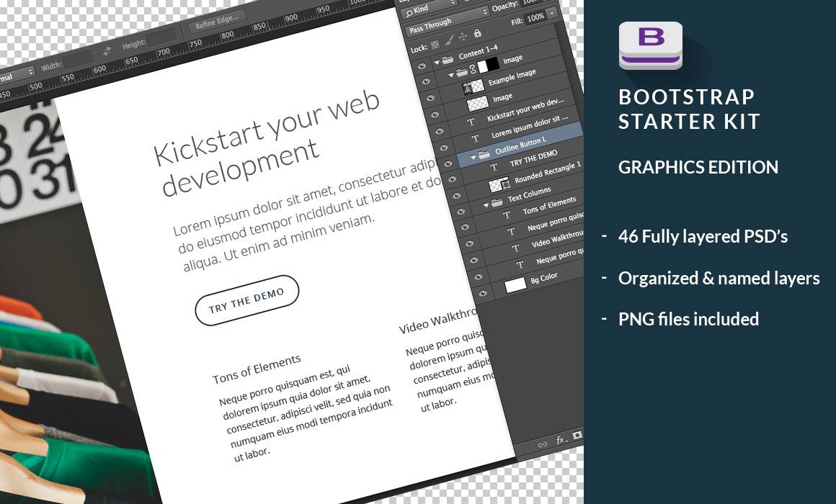Select the Outline Button L layer name

click(521, 145)
